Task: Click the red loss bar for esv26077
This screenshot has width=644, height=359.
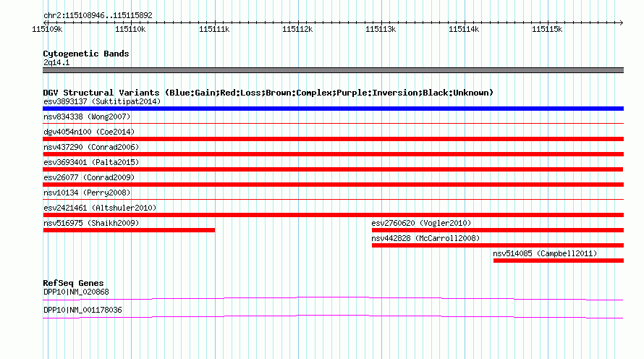Action: click(333, 185)
